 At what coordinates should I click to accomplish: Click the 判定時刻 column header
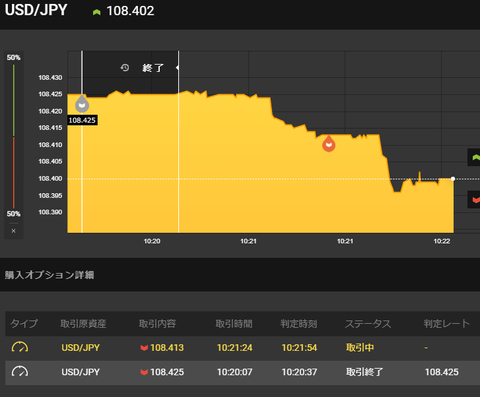299,323
